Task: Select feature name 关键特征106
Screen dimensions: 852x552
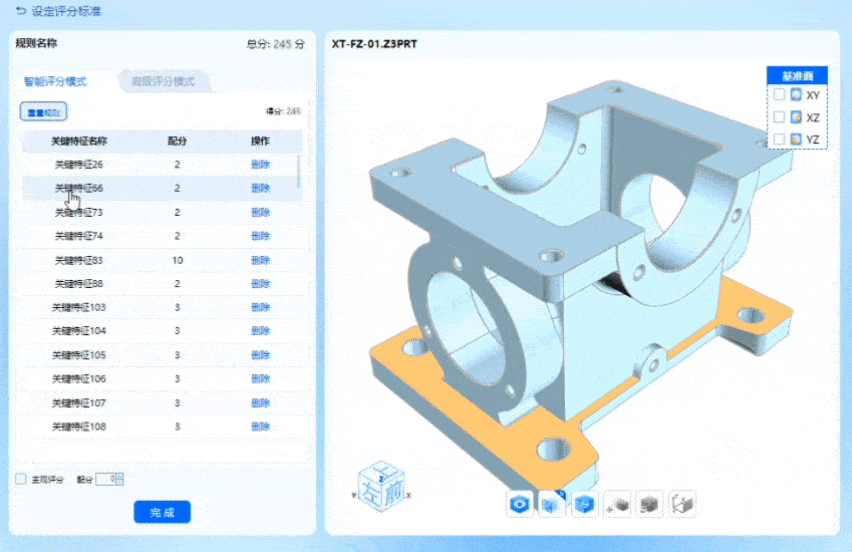Action: click(x=78, y=379)
